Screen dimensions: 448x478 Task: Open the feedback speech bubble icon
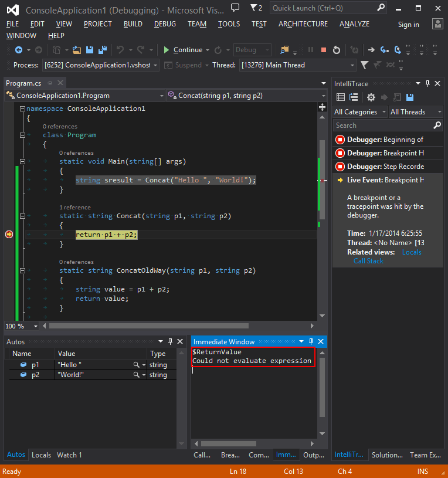(235, 8)
